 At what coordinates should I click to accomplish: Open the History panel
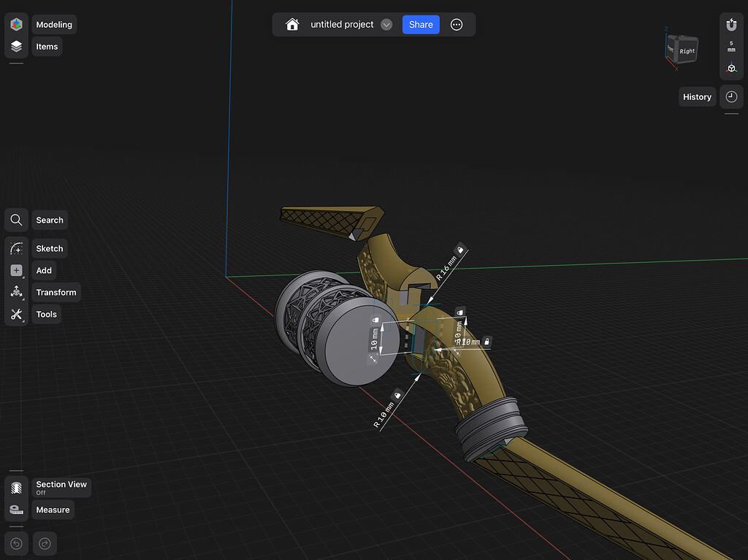tap(697, 96)
